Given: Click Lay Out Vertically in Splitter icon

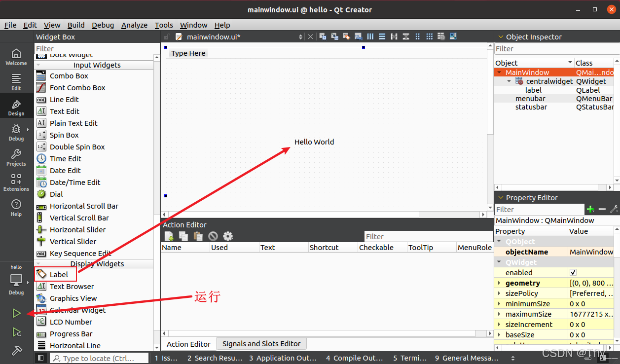Looking at the screenshot, I should (406, 36).
